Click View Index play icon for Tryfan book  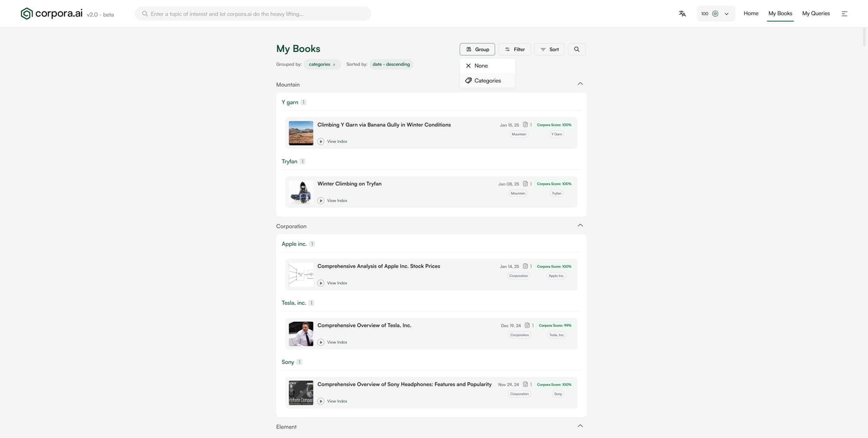tap(321, 201)
